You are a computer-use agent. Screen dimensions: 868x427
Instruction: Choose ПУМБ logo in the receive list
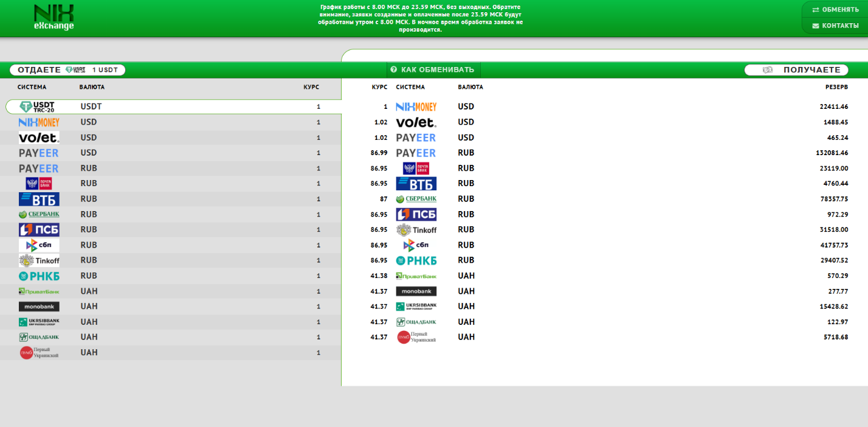(x=416, y=337)
